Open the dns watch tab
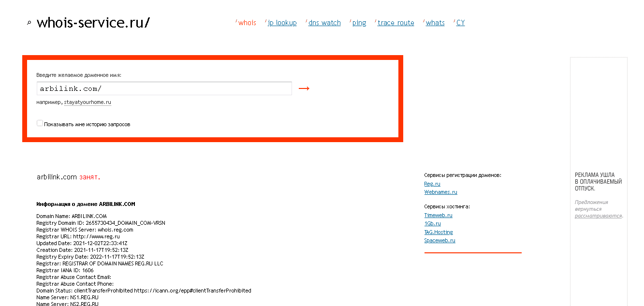 pos(324,23)
